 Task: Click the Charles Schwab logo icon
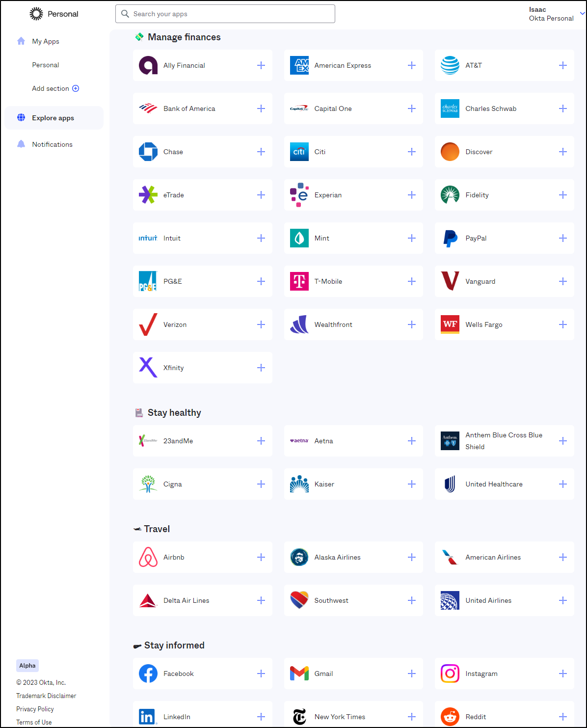click(450, 108)
